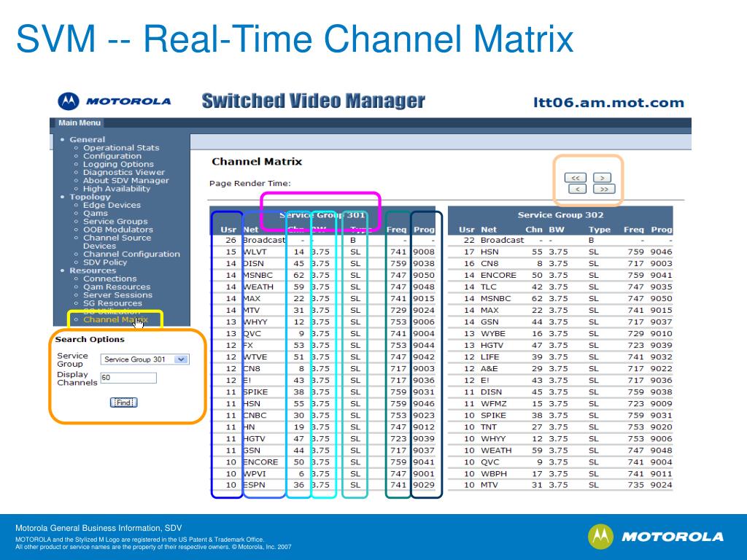Open Connections under Resources
This screenshot has height=560, width=747.
tap(110, 279)
